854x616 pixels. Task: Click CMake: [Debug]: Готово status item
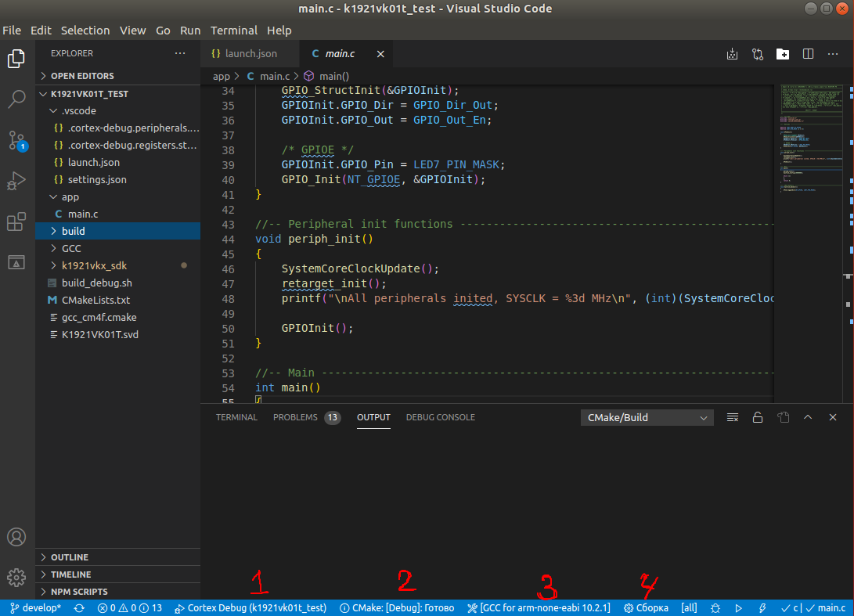(397, 608)
